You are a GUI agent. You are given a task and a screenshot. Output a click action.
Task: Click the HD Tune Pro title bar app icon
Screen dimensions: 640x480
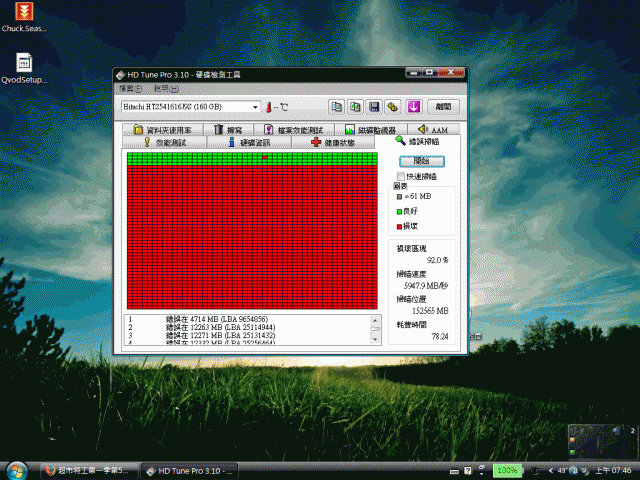[x=120, y=75]
